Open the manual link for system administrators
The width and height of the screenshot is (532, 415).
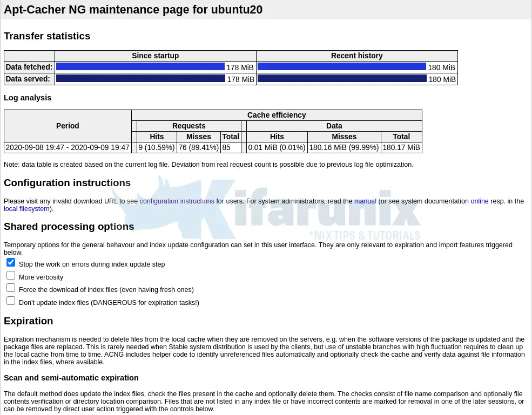coord(365,201)
